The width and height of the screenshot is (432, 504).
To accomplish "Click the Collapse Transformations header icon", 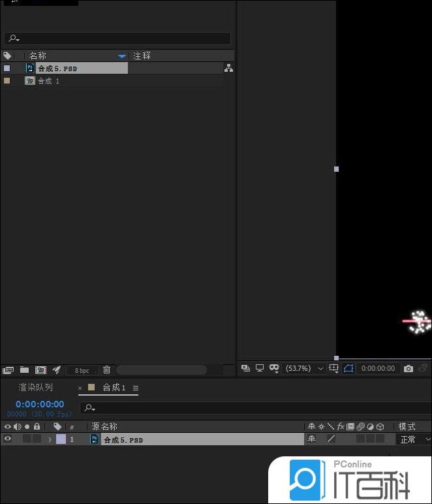I will click(x=321, y=427).
